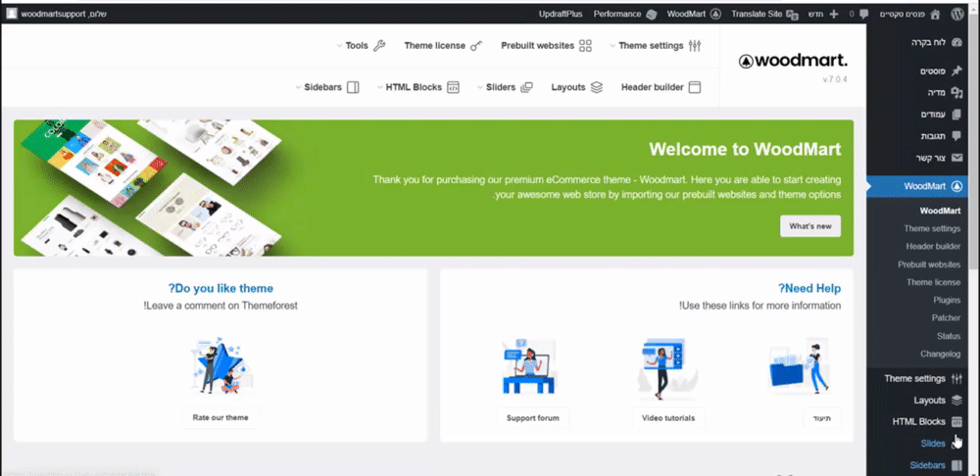Open UpdraftPlus menu in admin bar
Screen dimensions: 980x476
[561, 14]
